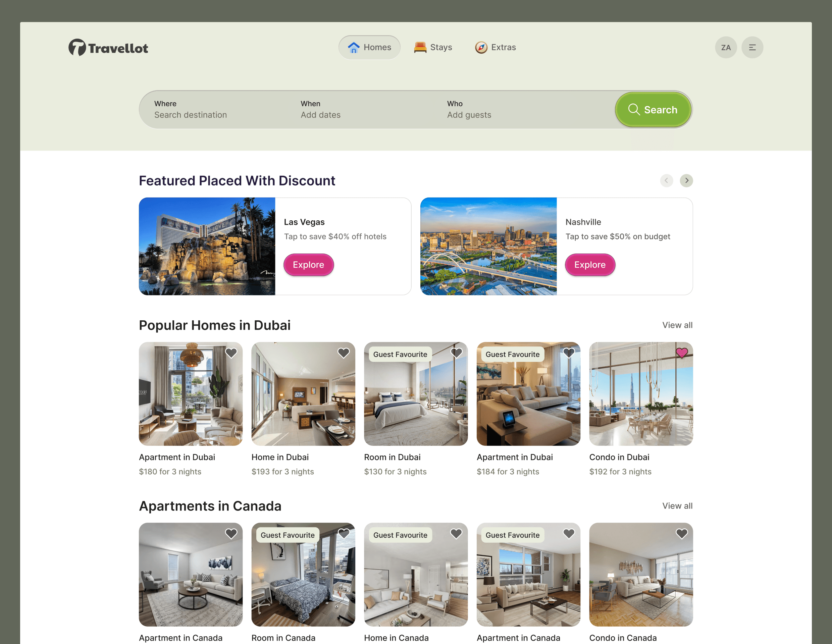Open the hamburger menu at top right
Screen dimensions: 832x644
(x=752, y=47)
